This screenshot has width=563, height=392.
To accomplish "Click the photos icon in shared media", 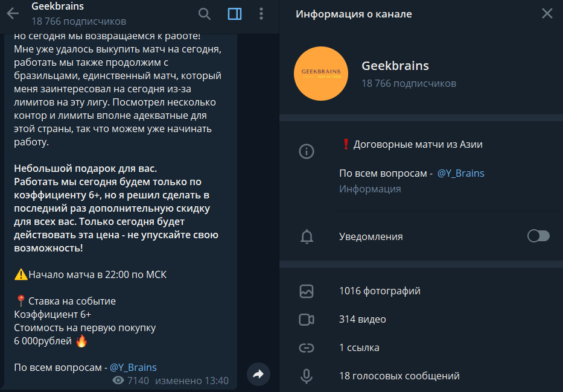I will click(x=307, y=291).
